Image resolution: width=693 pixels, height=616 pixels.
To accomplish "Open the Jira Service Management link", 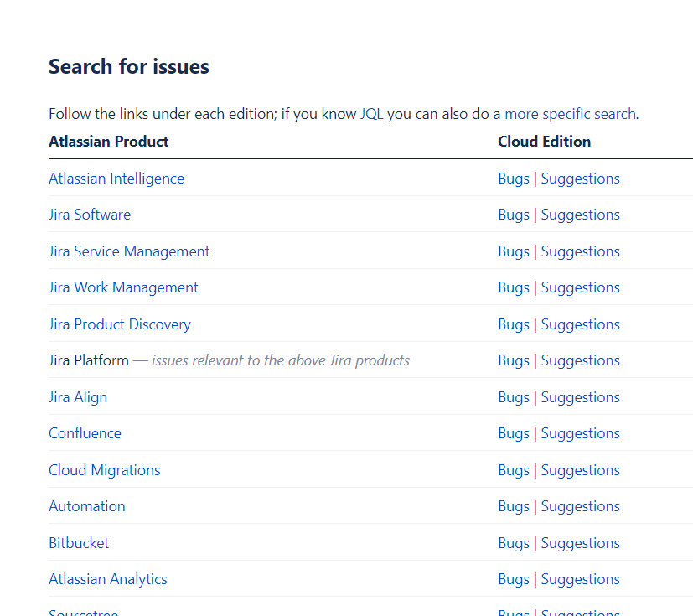I will [129, 251].
